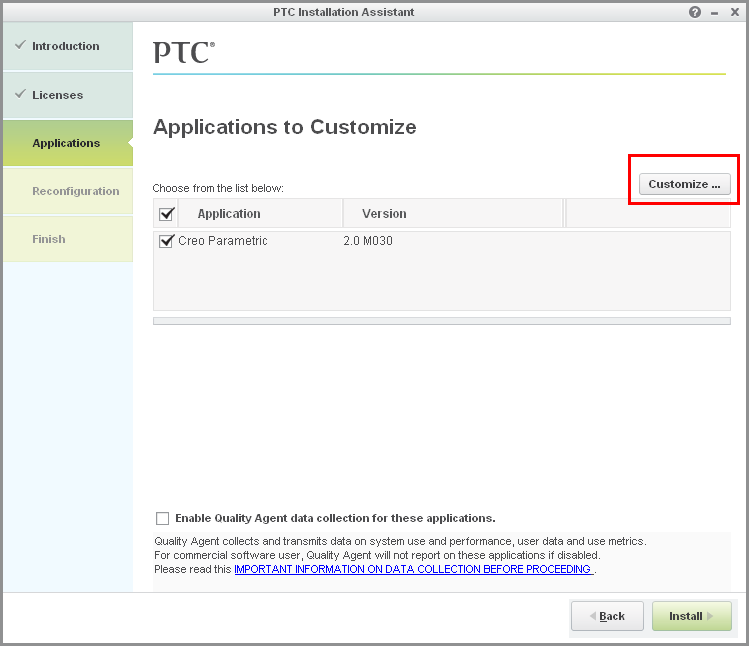Click the Application column header
Image resolution: width=749 pixels, height=646 pixels.
pos(260,214)
